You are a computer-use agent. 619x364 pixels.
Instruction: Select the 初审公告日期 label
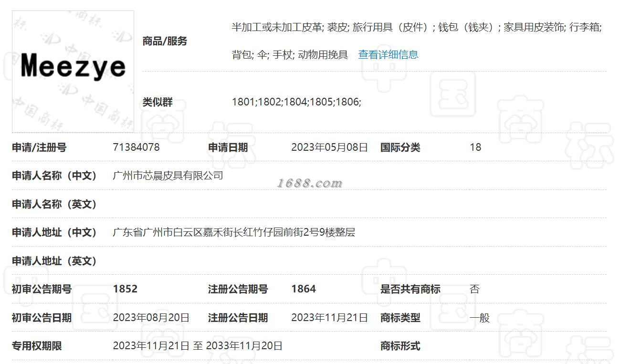pos(42,318)
